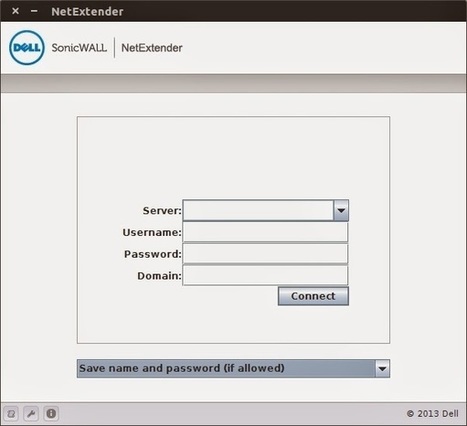Screen dimensions: 467x426
Task: Click the NetExtender header text
Action: tap(152, 48)
